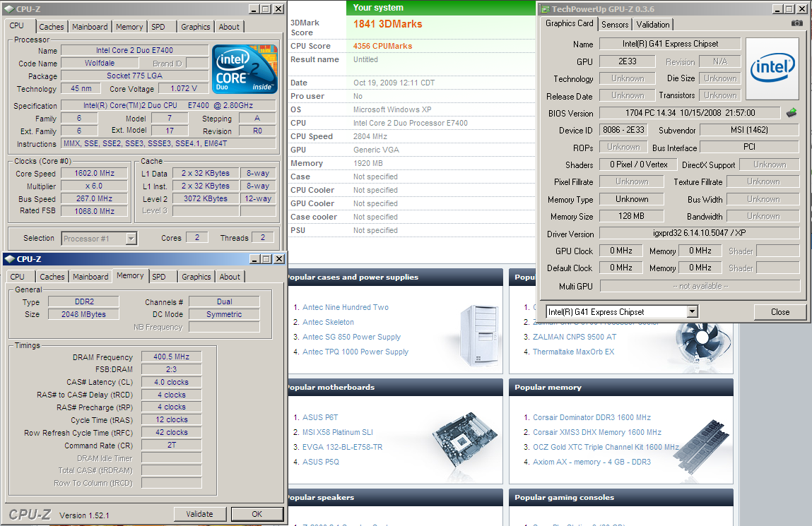
Task: Open SPD tab in lower CPU-Z window
Action: pyautogui.click(x=159, y=277)
